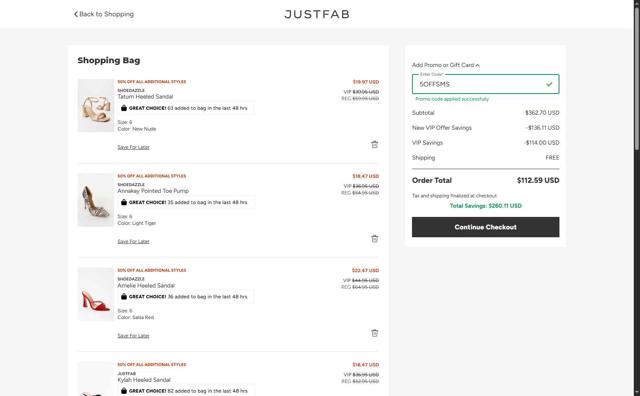640x396 pixels.
Task: Click the promo code input field
Action: tap(485, 84)
